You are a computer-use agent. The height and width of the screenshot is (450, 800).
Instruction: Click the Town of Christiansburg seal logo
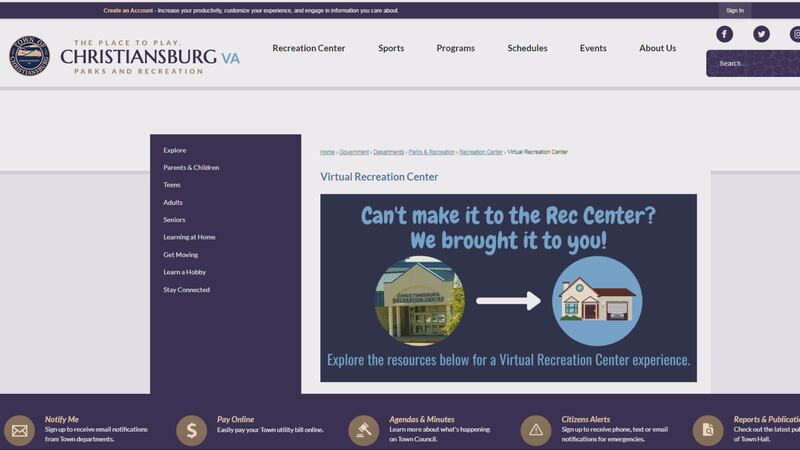point(29,56)
